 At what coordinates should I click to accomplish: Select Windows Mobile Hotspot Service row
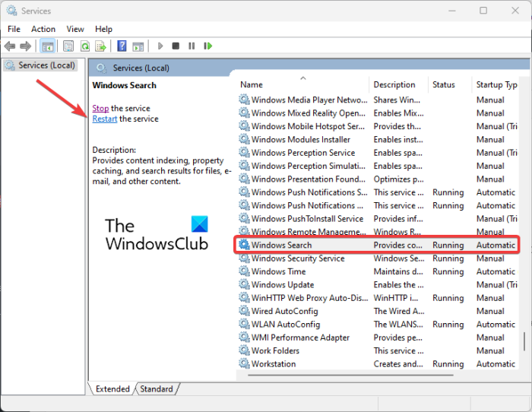(x=378, y=126)
